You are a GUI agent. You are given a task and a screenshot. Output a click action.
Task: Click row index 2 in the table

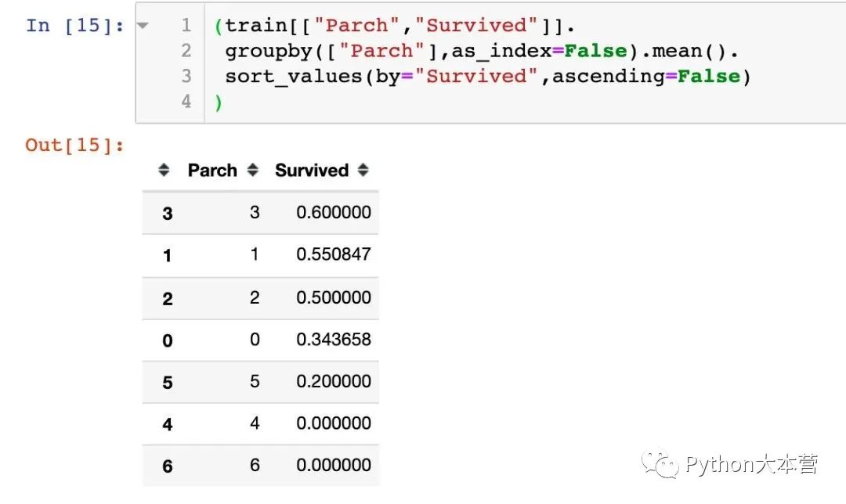click(168, 299)
